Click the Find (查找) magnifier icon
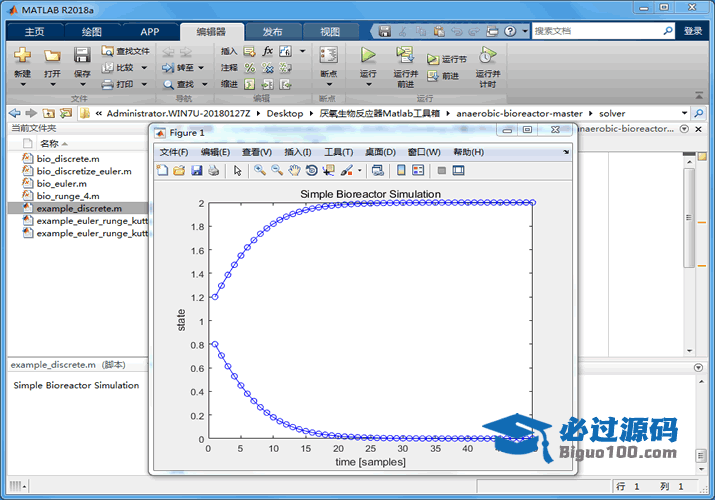715x500 pixels. point(168,85)
